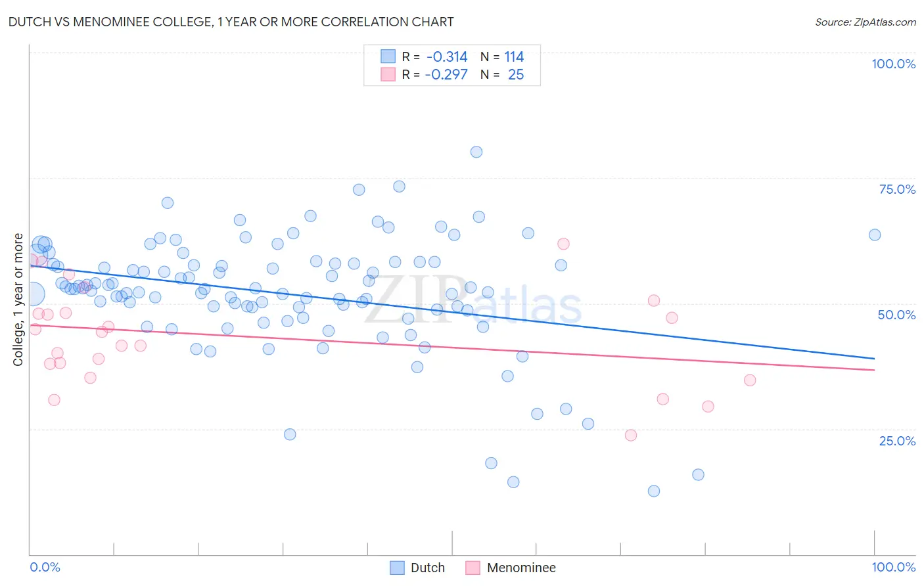Viewport: 924px width, 586px height.
Task: Click the blue swatch beside R = -0.314
Action: click(x=388, y=56)
